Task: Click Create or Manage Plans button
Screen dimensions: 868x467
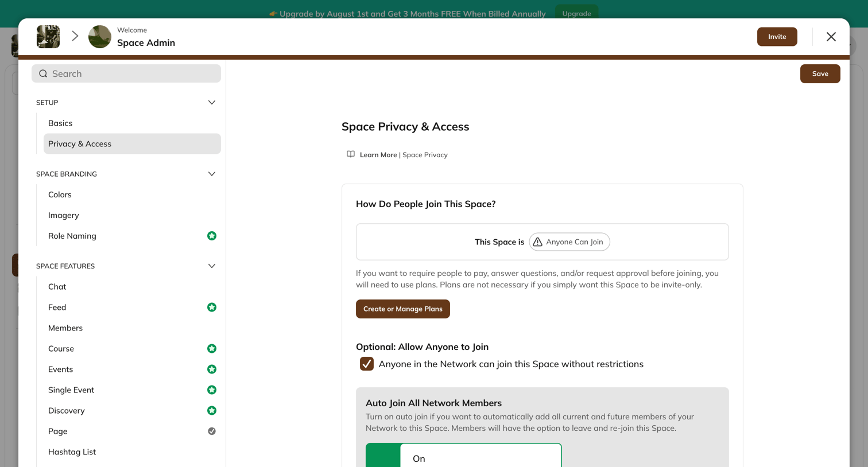Action: pyautogui.click(x=403, y=309)
